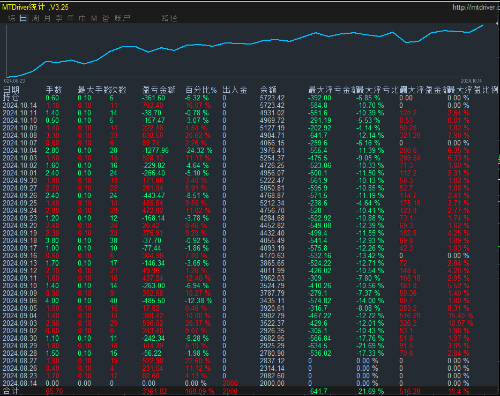This screenshot has height=396, width=500.
Task: Select the 2024.09.19 date row
Action: pos(20,233)
